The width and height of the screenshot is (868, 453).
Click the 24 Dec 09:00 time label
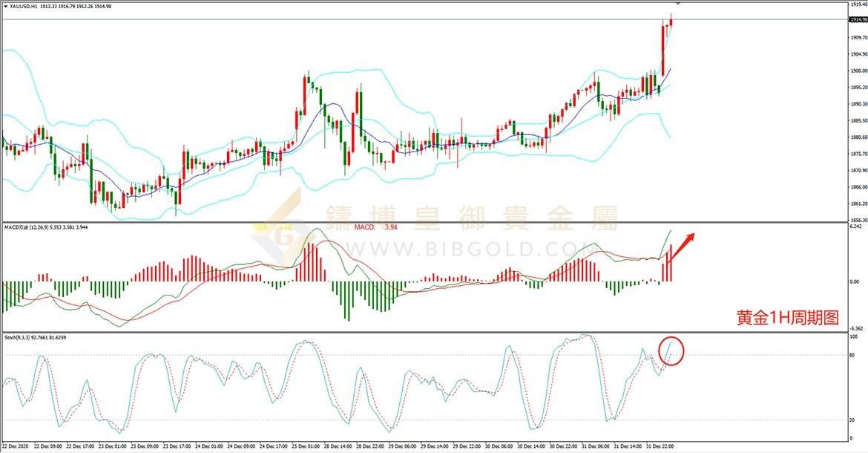[241, 446]
